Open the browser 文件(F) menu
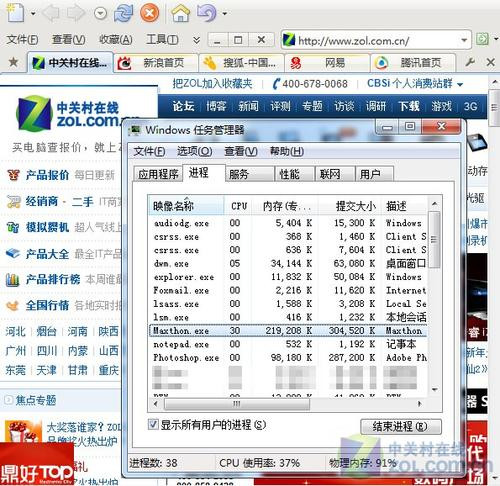 click(22, 40)
